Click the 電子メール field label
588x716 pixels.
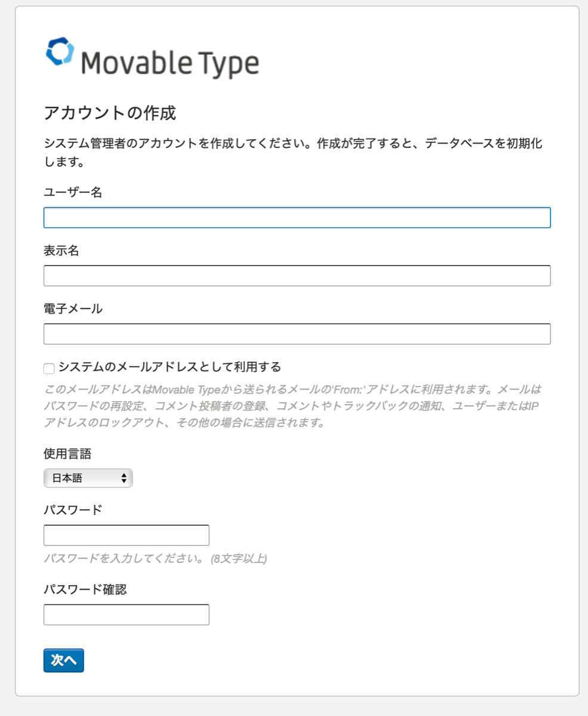73,308
